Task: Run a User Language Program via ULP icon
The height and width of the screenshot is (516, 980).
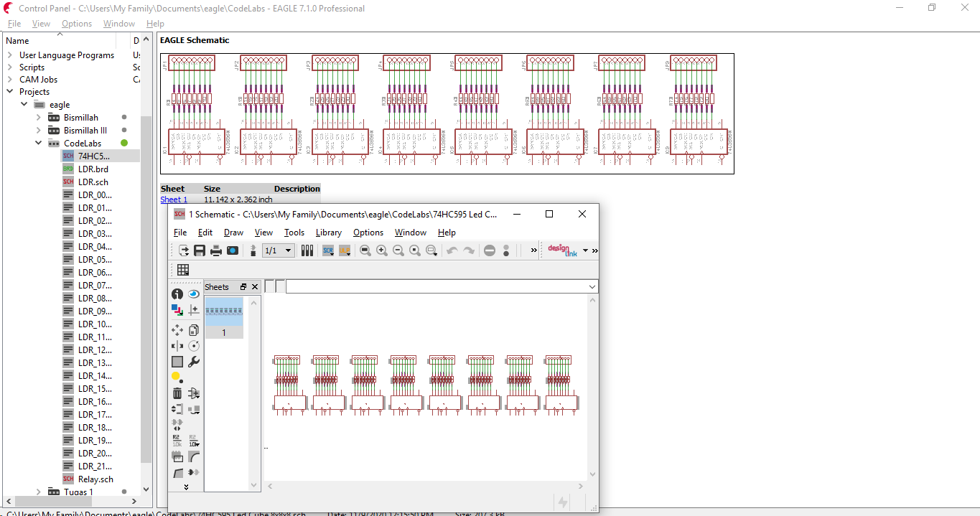Action: (x=345, y=250)
